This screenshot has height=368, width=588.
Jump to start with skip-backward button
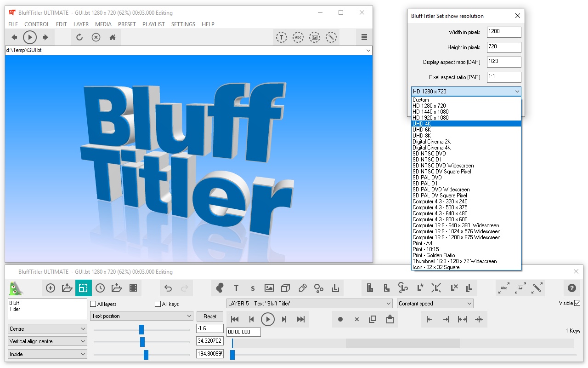click(x=235, y=319)
